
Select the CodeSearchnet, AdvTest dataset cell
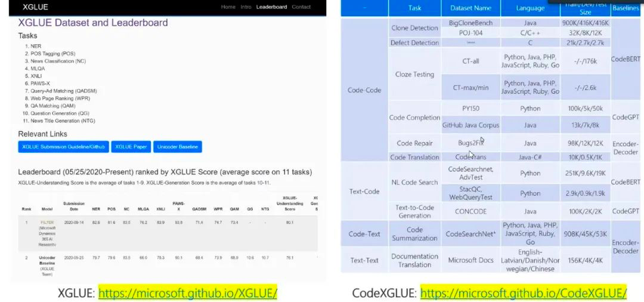(470, 173)
